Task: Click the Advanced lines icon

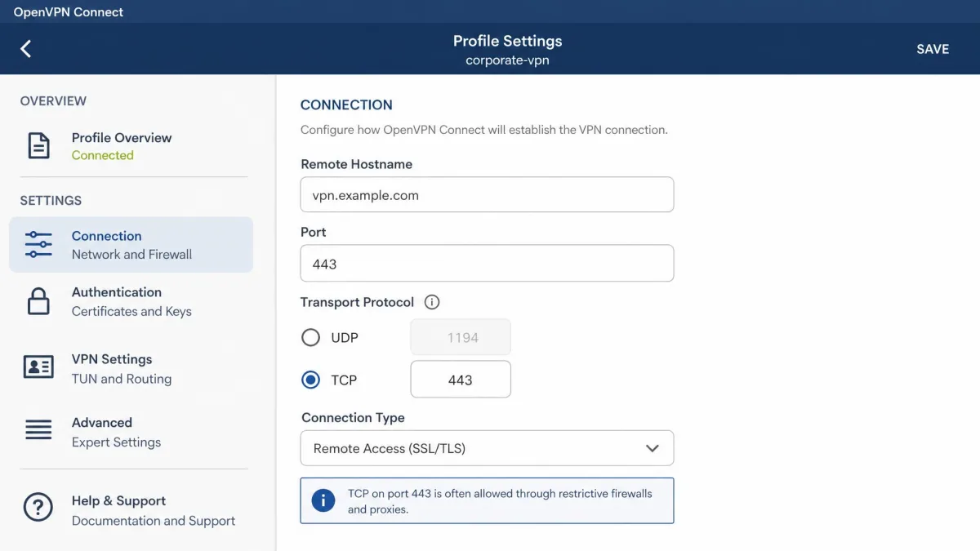Action: click(38, 429)
